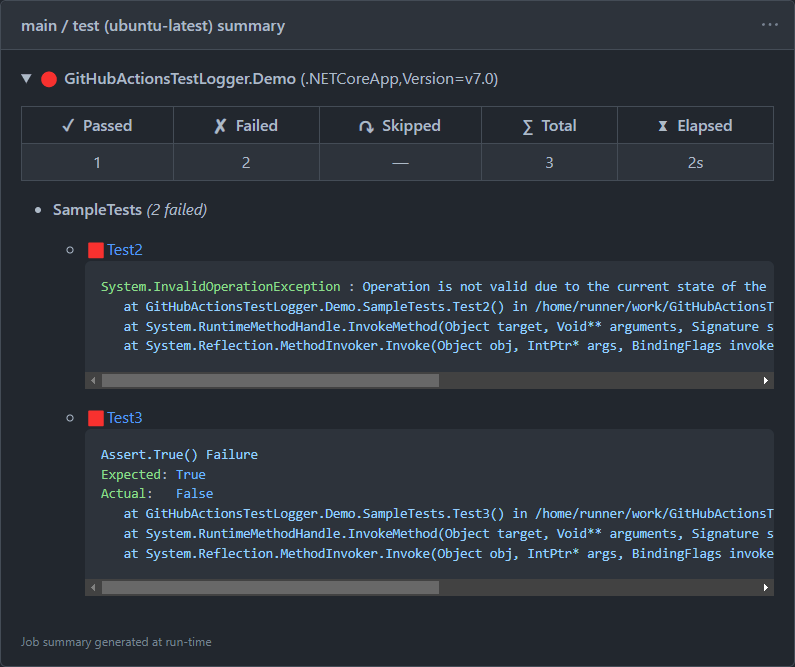Click the left scroll arrow in Test2 output
The width and height of the screenshot is (795, 667).
93,381
